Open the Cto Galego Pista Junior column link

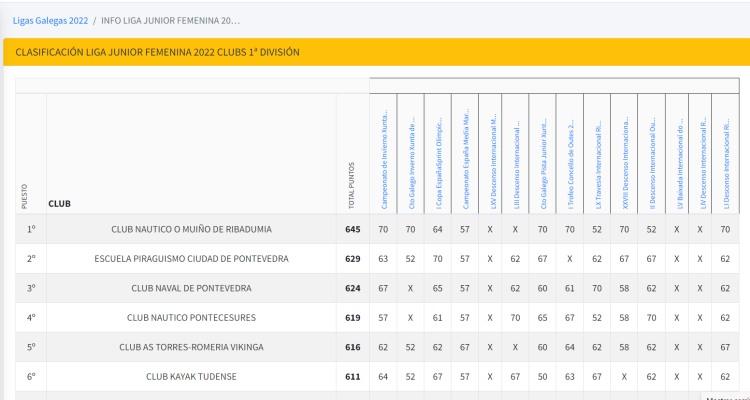click(543, 163)
